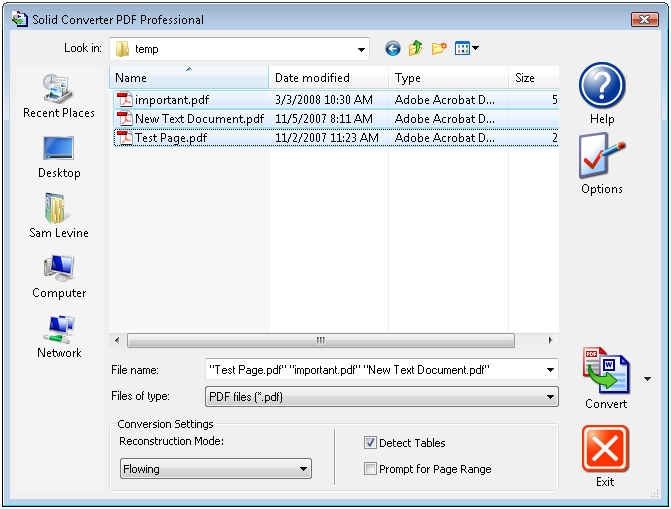Image resolution: width=671 pixels, height=509 pixels.
Task: Expand the Look in folder dropdown
Action: click(x=362, y=49)
